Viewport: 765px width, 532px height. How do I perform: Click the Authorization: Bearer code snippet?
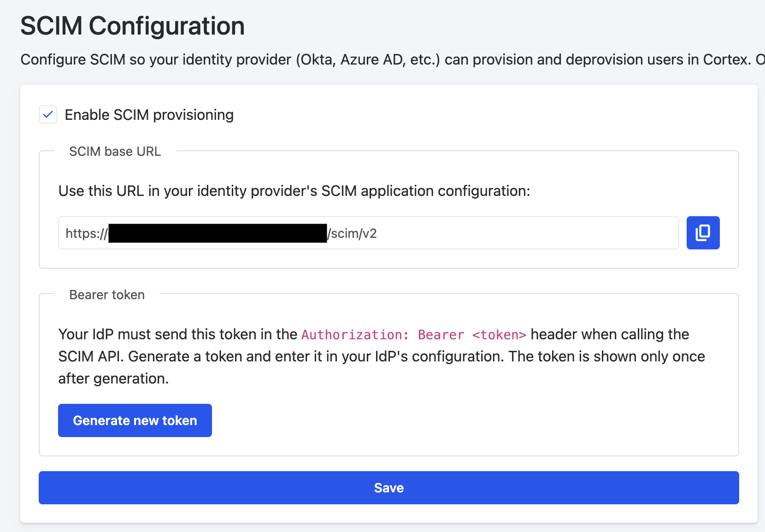click(x=413, y=334)
